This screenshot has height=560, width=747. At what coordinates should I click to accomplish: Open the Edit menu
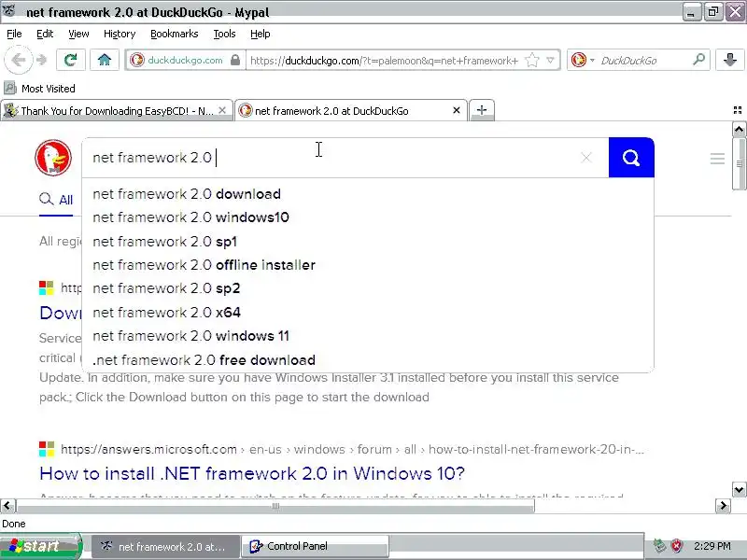tap(45, 34)
